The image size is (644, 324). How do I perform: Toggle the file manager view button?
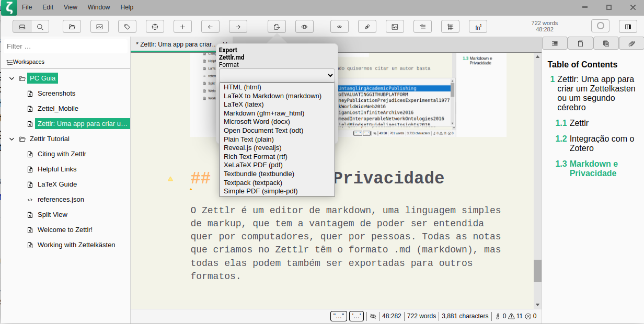(22, 26)
